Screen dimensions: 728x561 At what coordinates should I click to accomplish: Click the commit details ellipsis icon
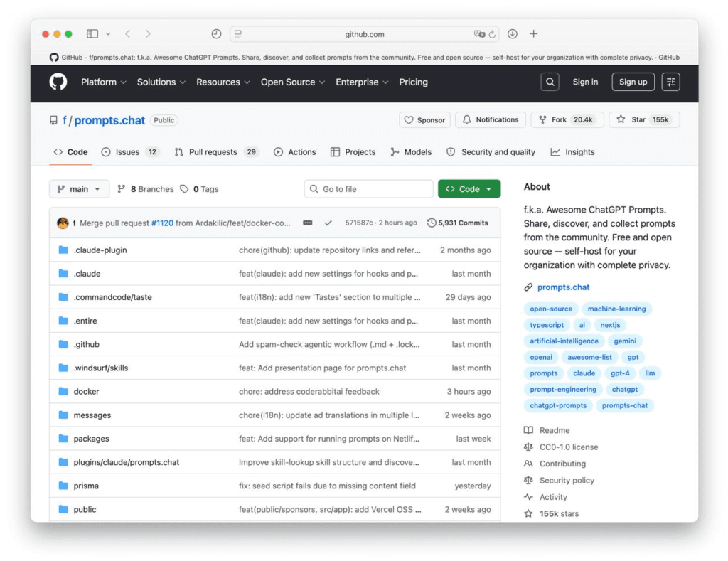coord(307,223)
